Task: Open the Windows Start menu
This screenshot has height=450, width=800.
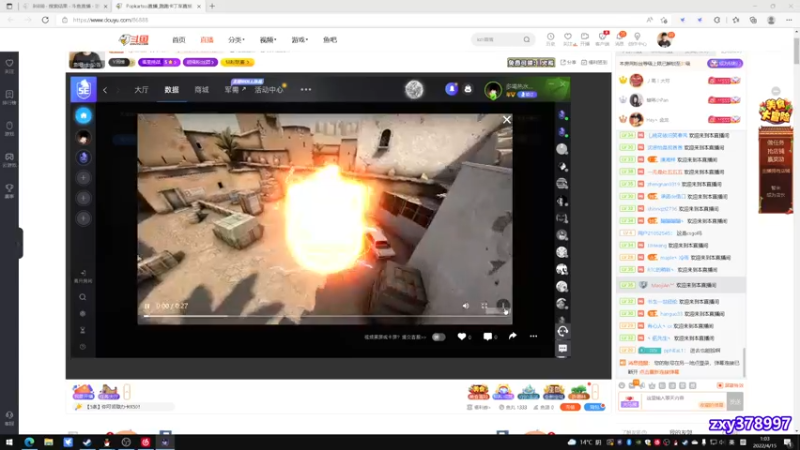Action: click(x=9, y=442)
